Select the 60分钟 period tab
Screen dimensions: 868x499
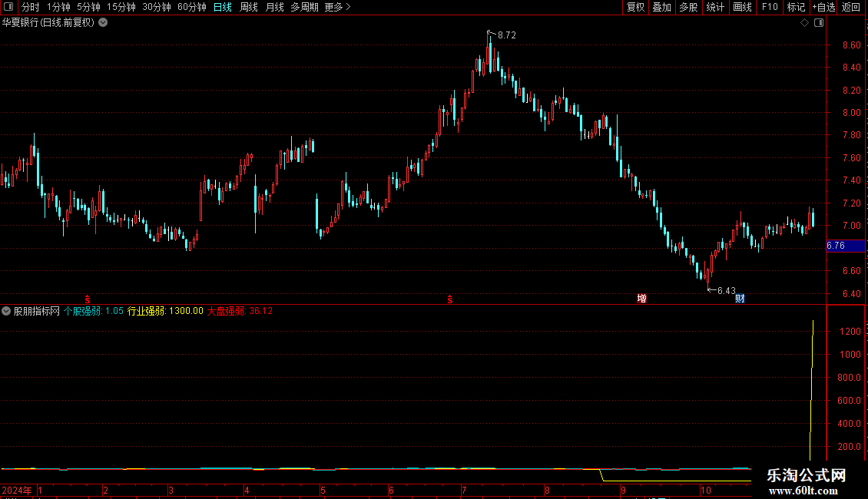click(191, 7)
